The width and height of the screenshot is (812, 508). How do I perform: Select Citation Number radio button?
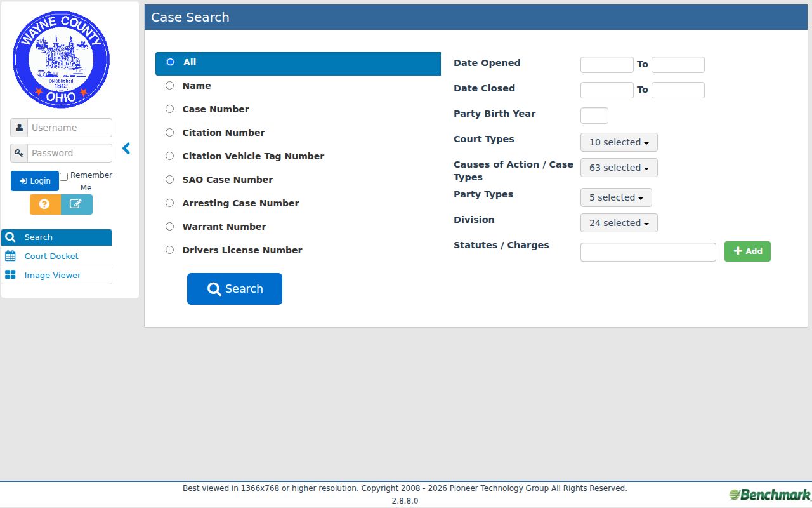pyautogui.click(x=169, y=133)
